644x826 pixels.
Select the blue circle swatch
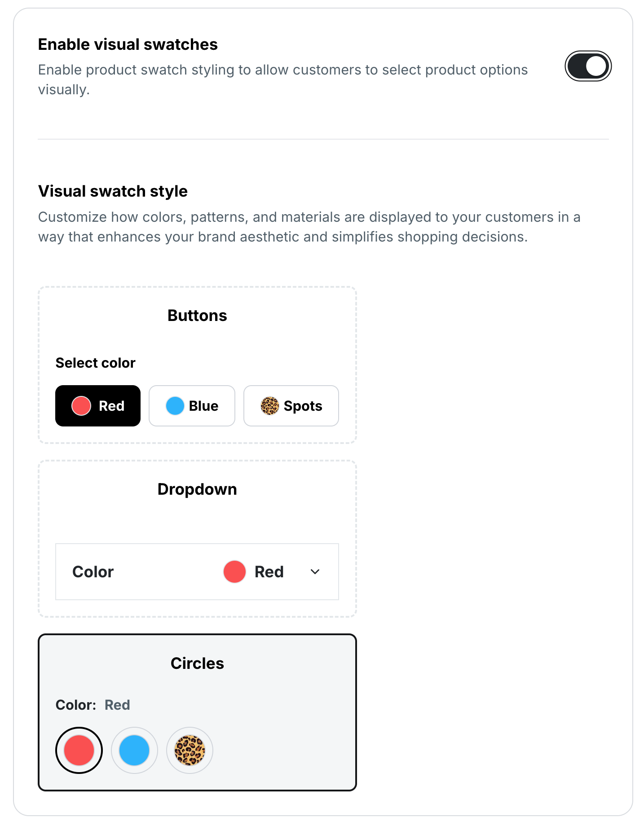click(x=134, y=750)
